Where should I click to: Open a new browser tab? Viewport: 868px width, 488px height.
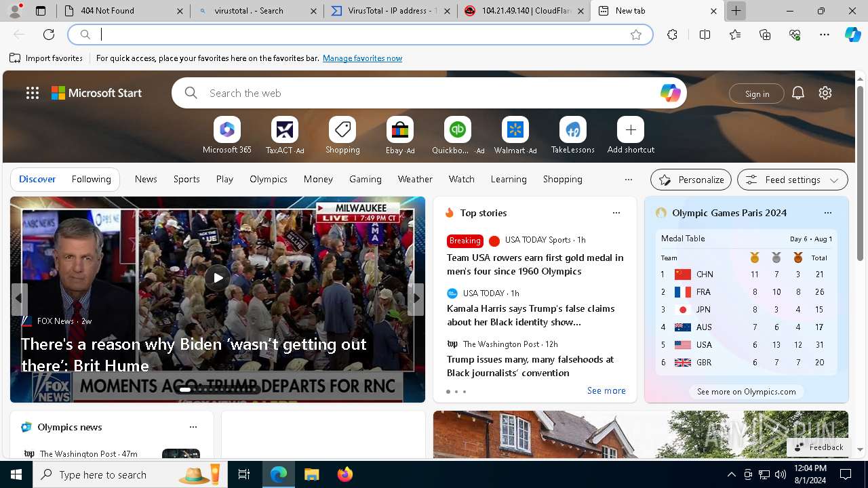pos(736,11)
